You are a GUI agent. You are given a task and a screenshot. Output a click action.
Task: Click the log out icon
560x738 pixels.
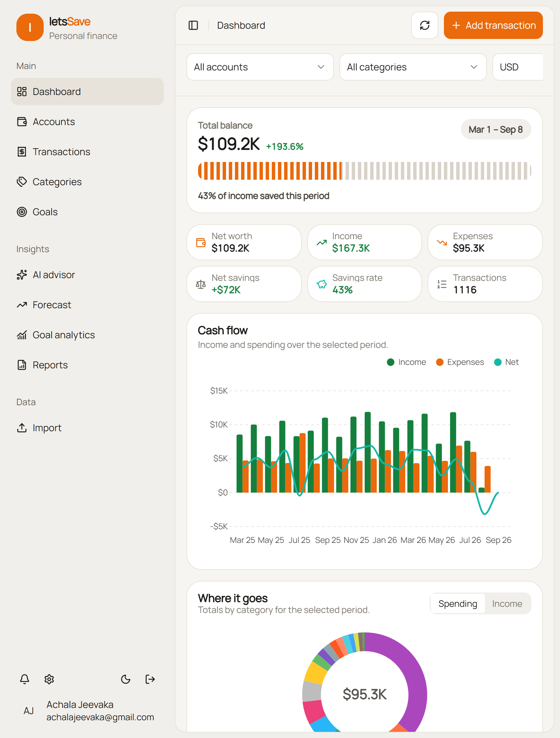[150, 679]
